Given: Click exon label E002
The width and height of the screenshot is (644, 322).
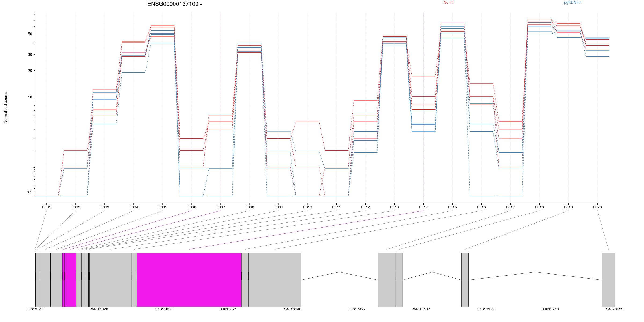Looking at the screenshot, I should pos(76,207).
